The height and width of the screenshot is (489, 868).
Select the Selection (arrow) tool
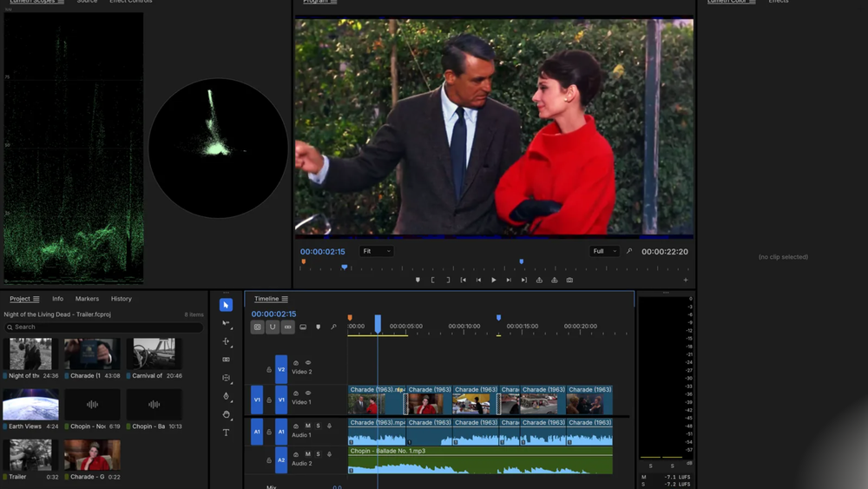(x=226, y=305)
